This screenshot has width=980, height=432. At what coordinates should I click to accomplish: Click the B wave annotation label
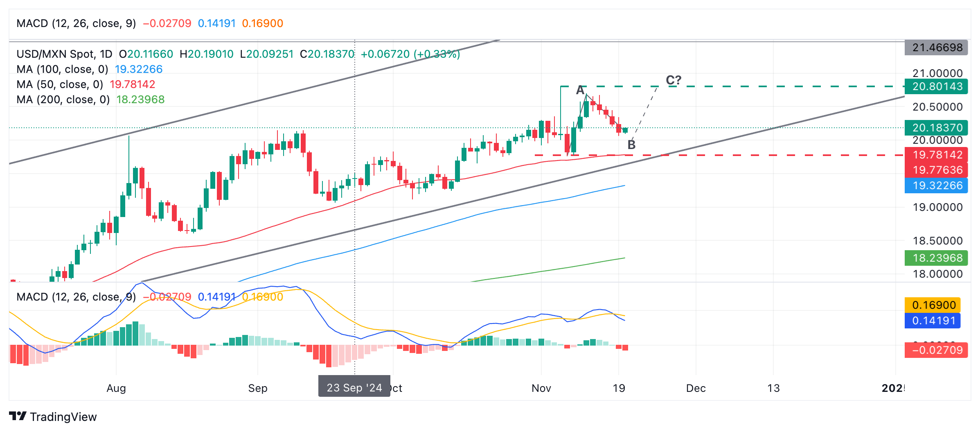[631, 145]
